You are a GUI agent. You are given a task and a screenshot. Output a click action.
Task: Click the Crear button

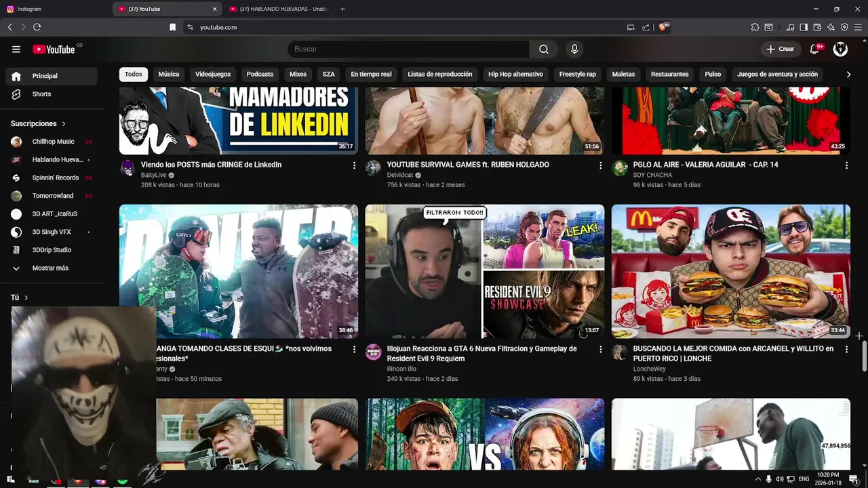[780, 49]
